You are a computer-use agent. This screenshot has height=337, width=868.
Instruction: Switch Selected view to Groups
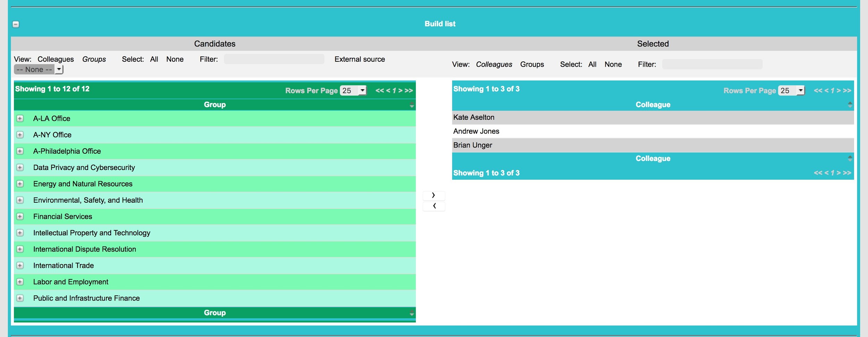point(532,65)
